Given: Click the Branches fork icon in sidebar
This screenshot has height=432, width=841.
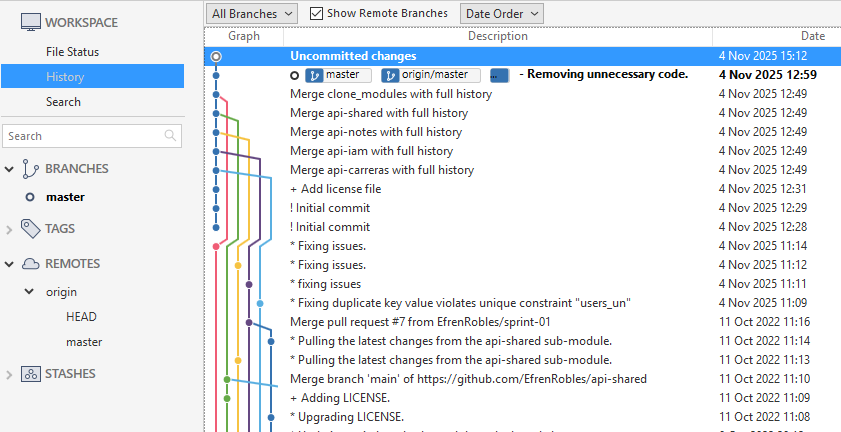Looking at the screenshot, I should tap(30, 169).
